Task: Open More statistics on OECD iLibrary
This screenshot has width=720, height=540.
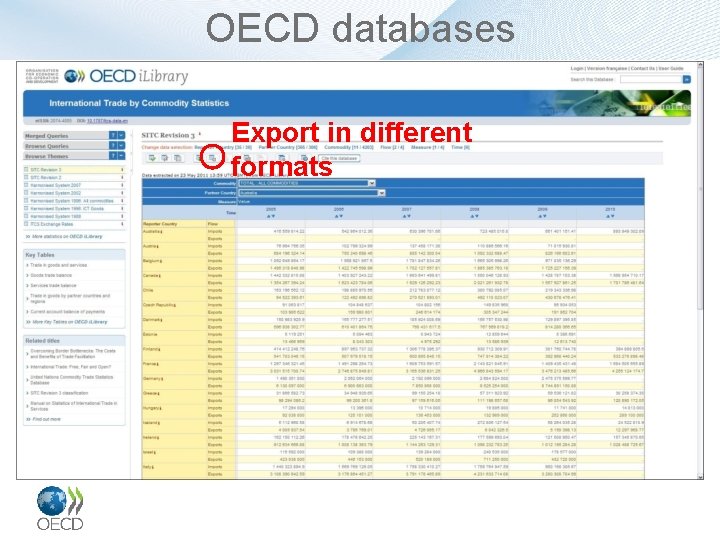Action: [67, 236]
